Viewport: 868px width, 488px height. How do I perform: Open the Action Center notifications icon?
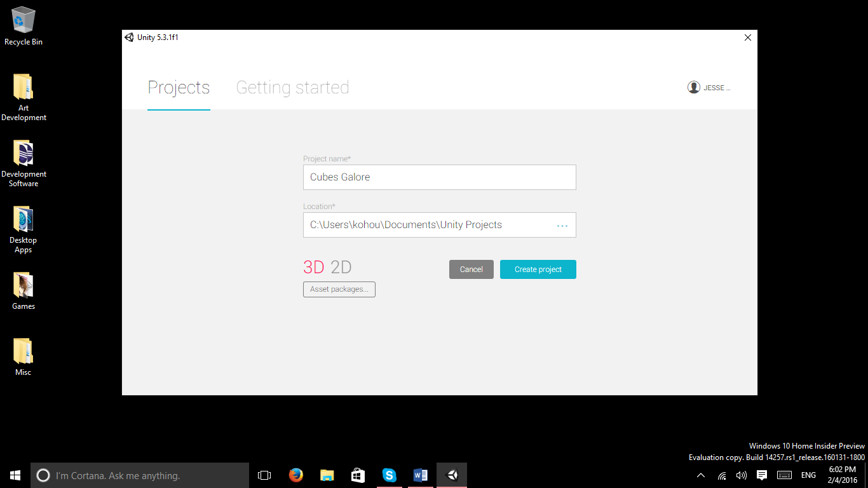click(x=762, y=475)
